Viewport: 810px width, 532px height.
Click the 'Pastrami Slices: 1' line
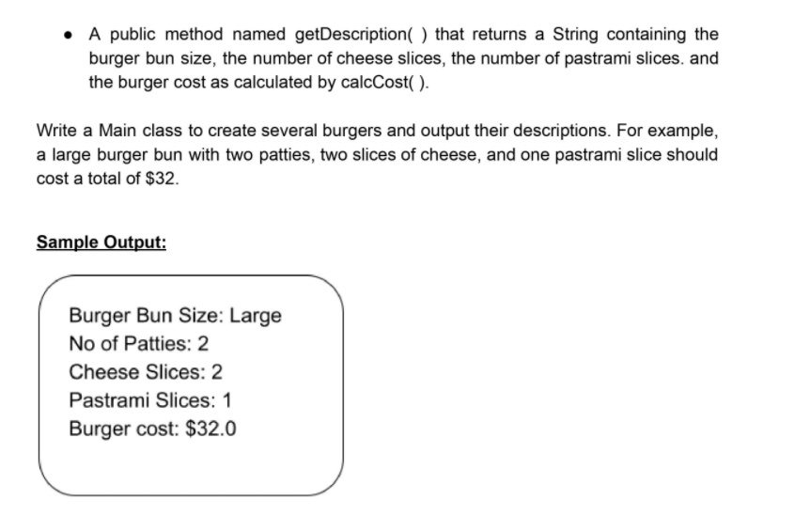coord(149,400)
